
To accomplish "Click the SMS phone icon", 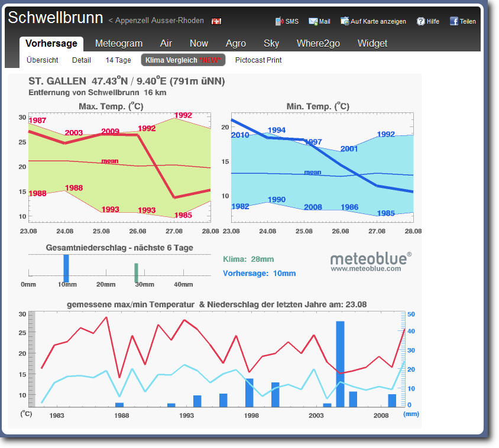I will (280, 21).
